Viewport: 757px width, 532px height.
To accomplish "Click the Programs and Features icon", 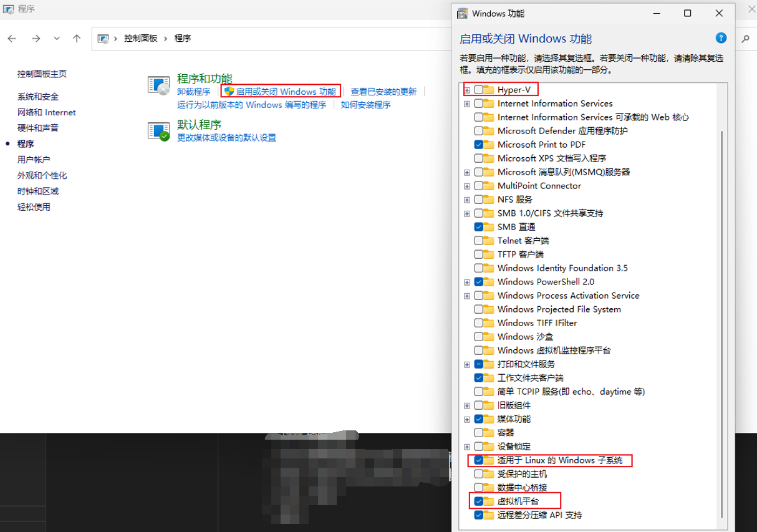I will (158, 85).
